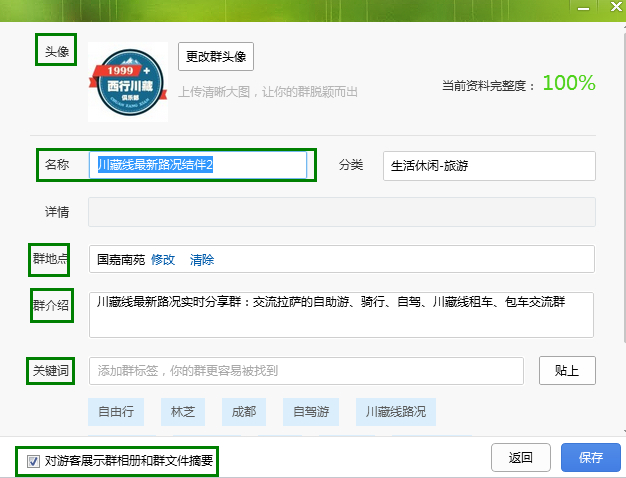Select the 成都 tag
The height and width of the screenshot is (478, 626).
(244, 411)
